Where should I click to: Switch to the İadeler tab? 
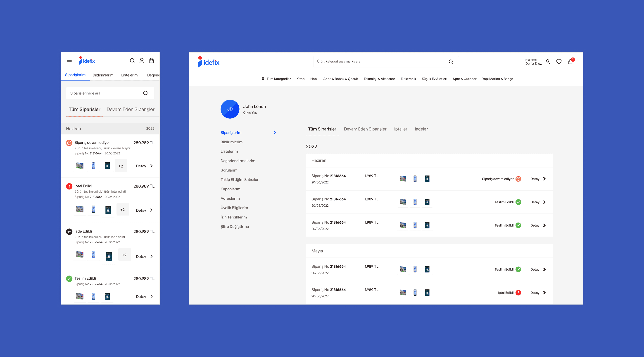[x=421, y=129]
